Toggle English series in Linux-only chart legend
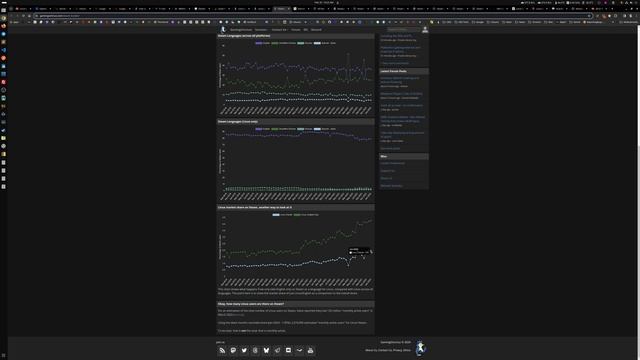Viewport: 640px width, 360px height. (x=263, y=129)
